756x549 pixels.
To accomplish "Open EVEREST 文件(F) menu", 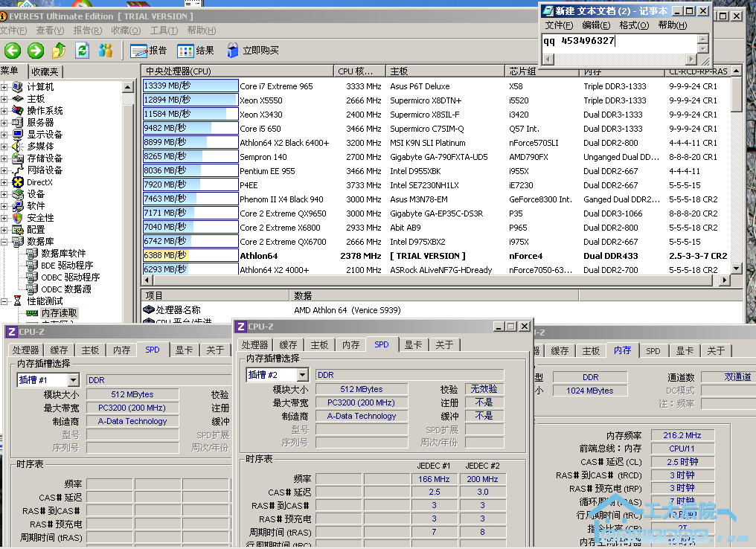I will coord(13,30).
